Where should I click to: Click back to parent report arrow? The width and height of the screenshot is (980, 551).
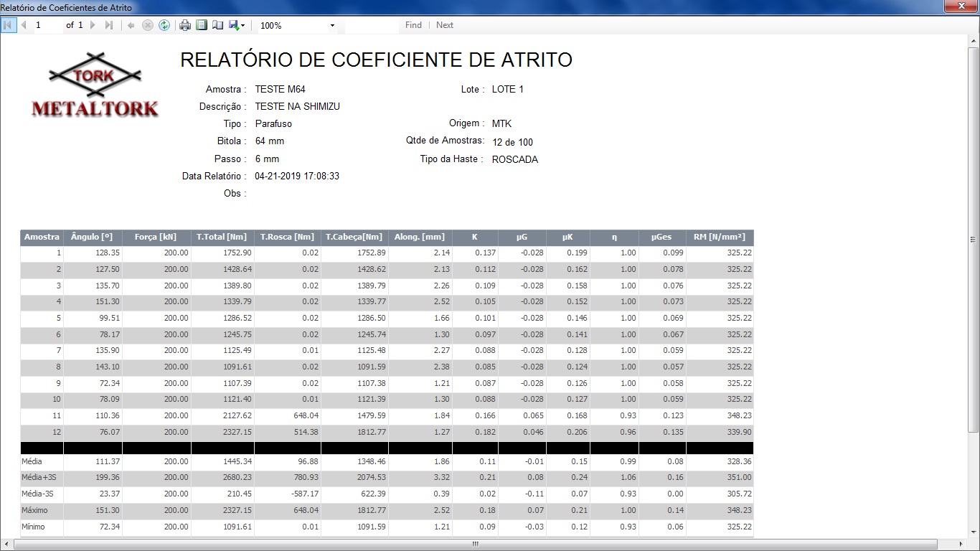coord(131,25)
